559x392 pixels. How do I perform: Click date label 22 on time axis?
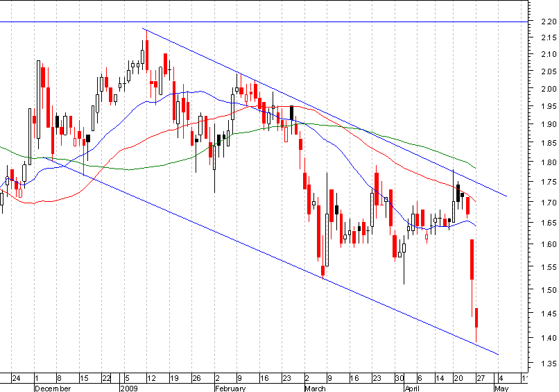106,378
